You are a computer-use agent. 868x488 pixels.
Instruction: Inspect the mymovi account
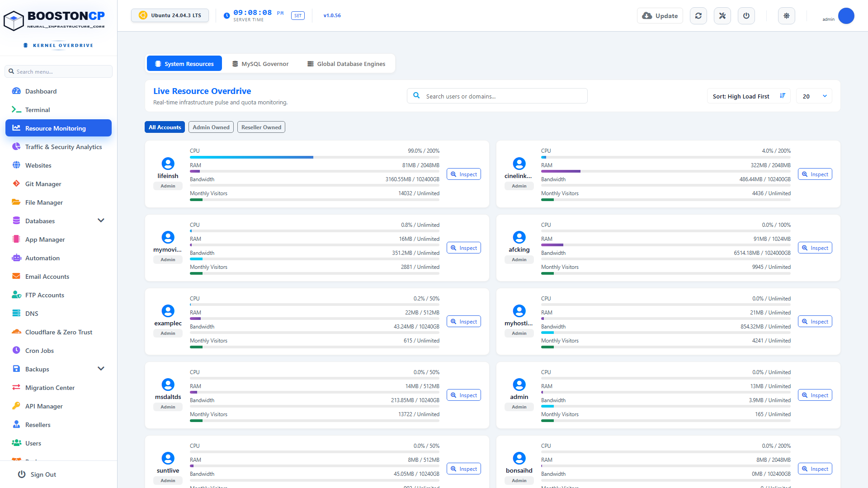click(464, 248)
